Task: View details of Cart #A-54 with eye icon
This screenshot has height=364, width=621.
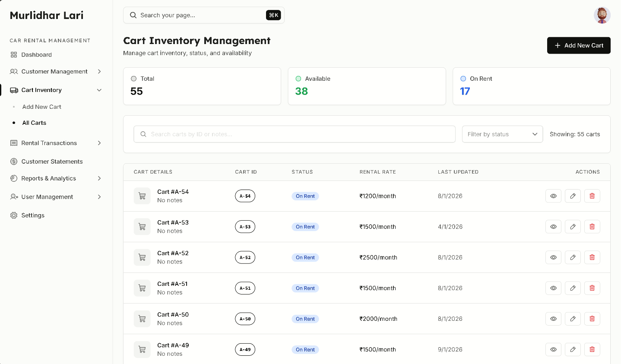Action: (553, 196)
